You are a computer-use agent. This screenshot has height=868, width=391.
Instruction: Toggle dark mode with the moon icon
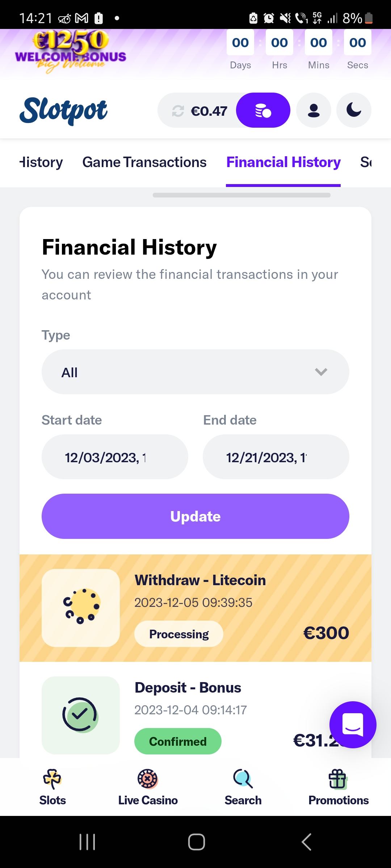pos(354,110)
